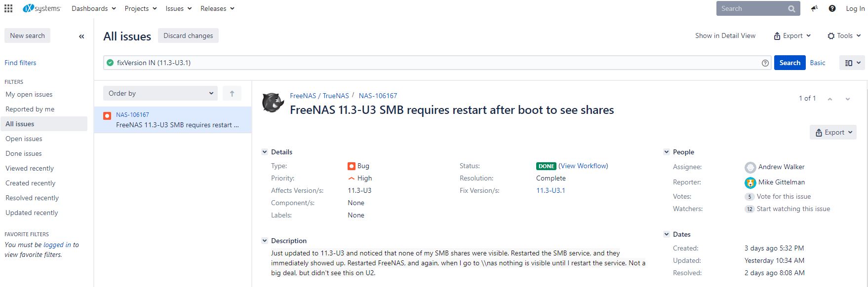Viewport: 868px width, 287px height.
Task: Collapse the People section
Action: click(667, 152)
